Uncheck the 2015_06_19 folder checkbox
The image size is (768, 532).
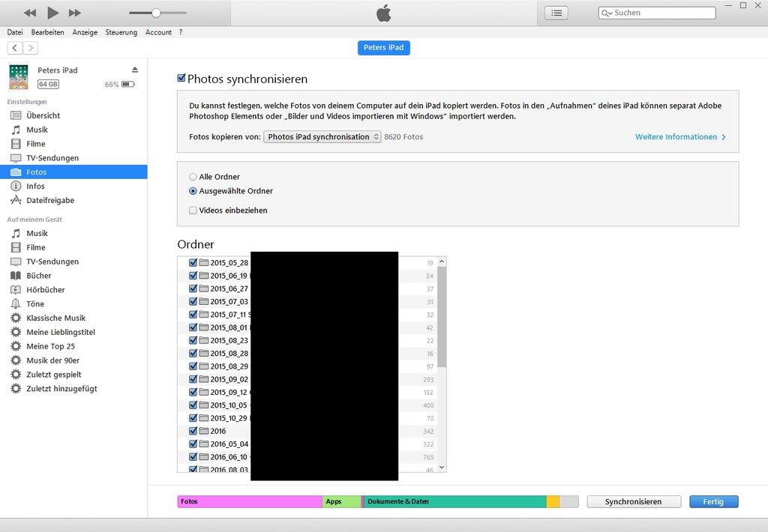coord(193,276)
